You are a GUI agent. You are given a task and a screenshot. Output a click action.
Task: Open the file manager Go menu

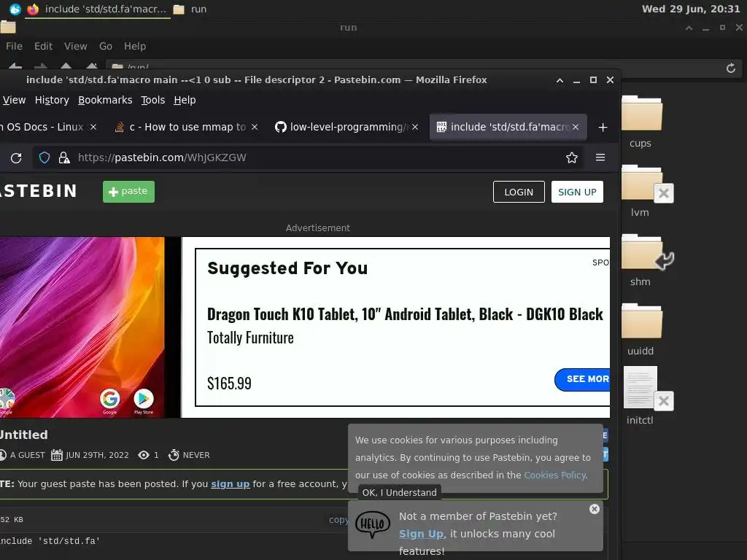[105, 46]
